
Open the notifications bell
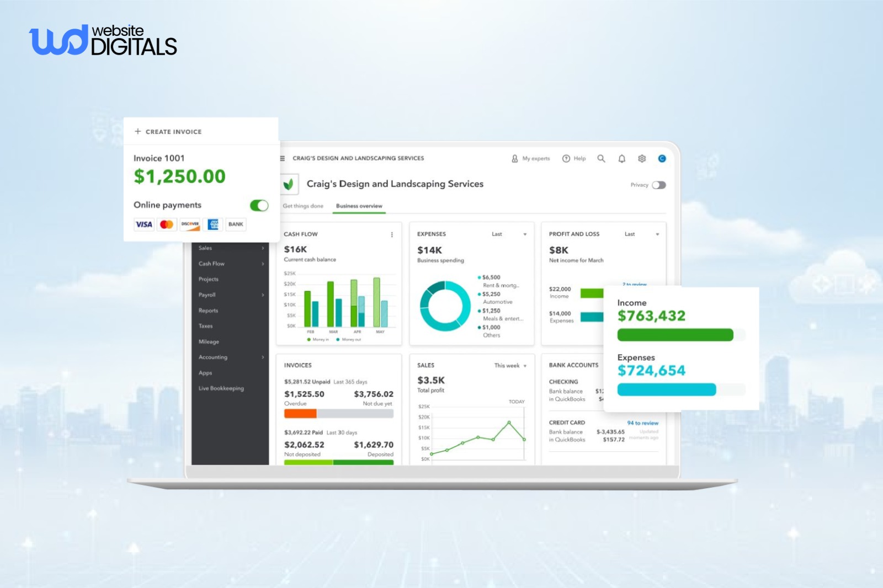[x=621, y=158]
